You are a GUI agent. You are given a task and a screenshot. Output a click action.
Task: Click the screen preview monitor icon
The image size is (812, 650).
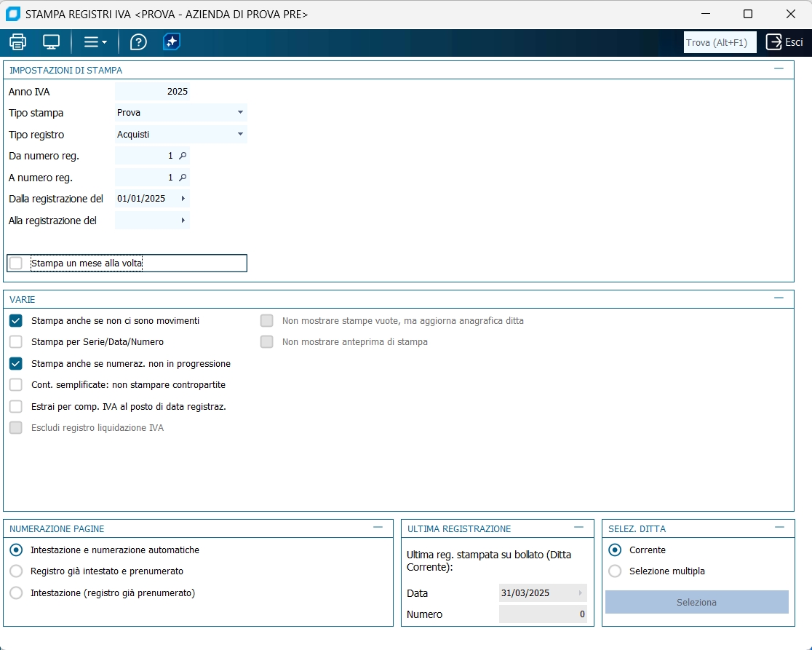point(51,41)
